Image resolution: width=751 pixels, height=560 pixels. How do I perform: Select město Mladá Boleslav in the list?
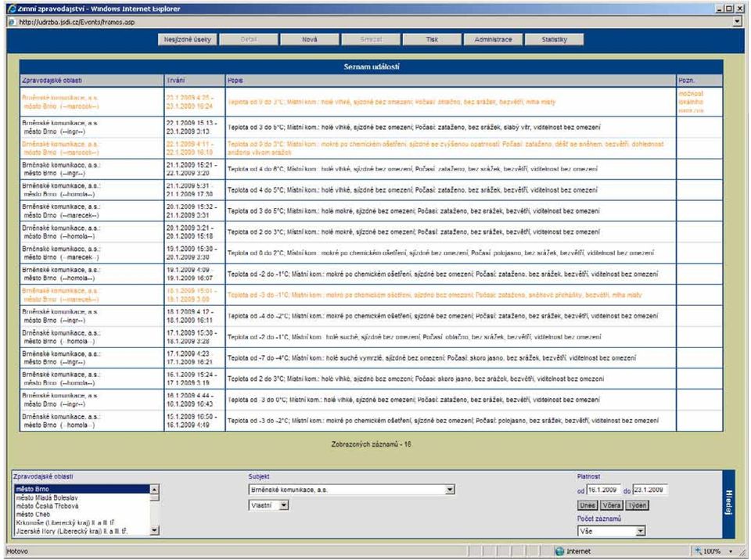[x=82, y=497]
